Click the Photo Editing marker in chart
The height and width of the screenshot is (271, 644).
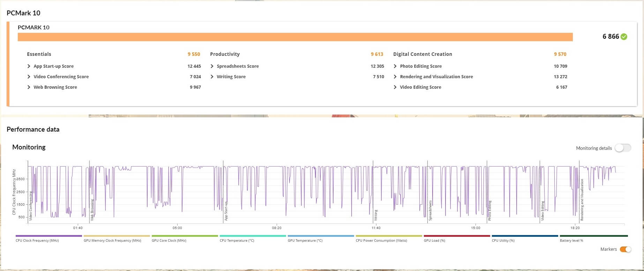tap(489, 210)
